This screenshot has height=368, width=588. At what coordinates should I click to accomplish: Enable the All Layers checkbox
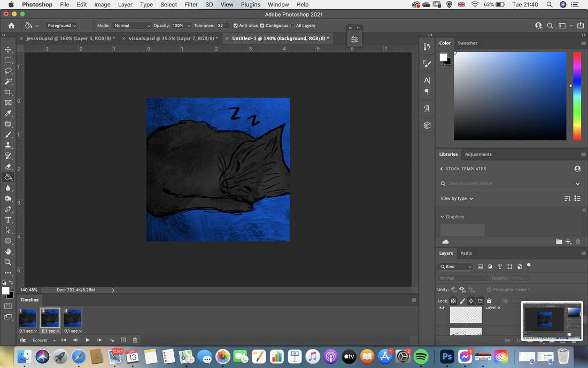(x=292, y=26)
